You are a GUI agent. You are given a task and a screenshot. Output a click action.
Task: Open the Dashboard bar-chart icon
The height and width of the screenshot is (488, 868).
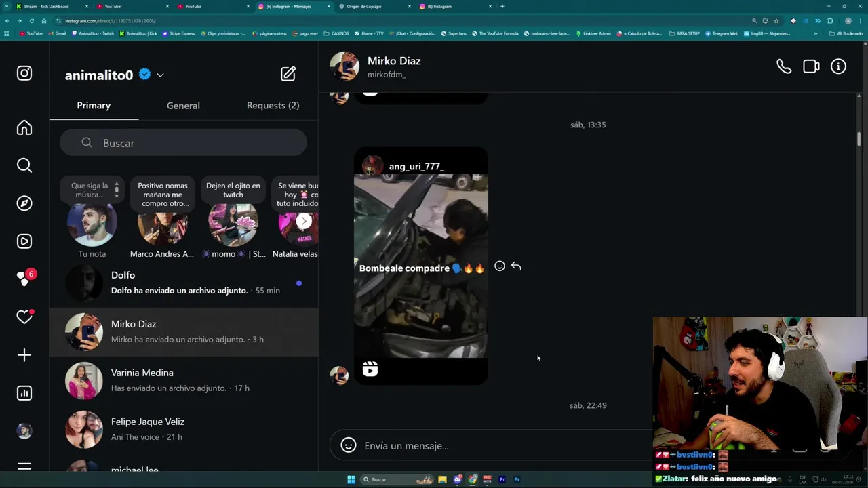tap(24, 393)
